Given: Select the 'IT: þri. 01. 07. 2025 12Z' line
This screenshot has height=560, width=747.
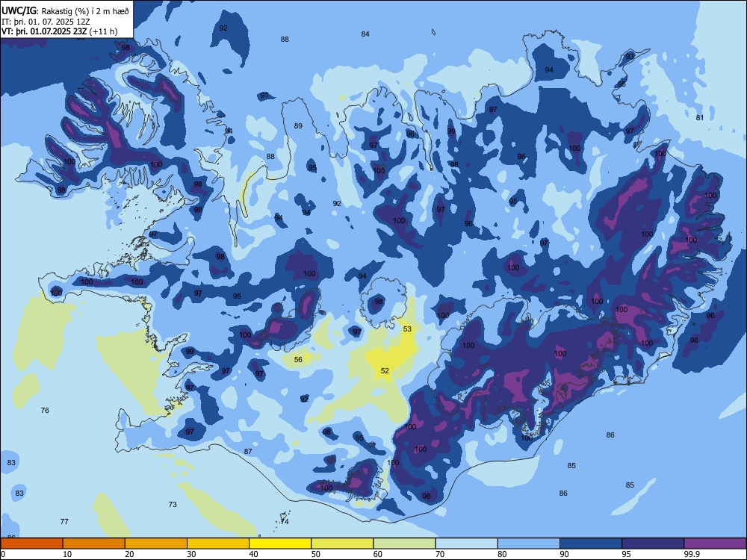Looking at the screenshot, I should click(x=46, y=22).
